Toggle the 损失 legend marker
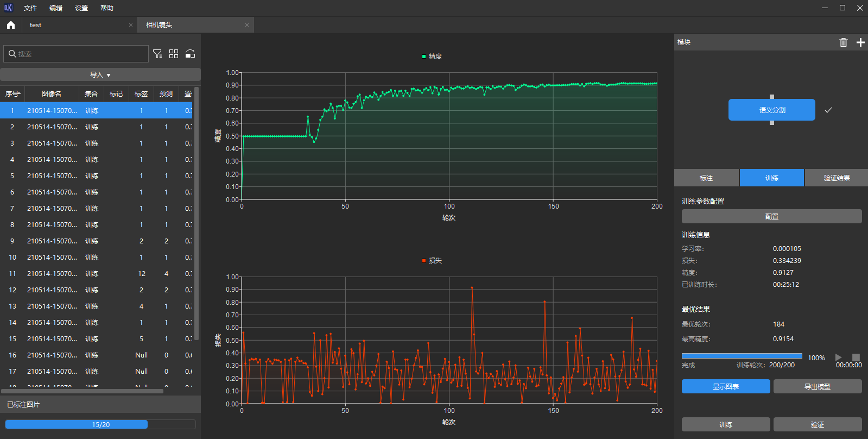The width and height of the screenshot is (868, 439). pyautogui.click(x=424, y=261)
